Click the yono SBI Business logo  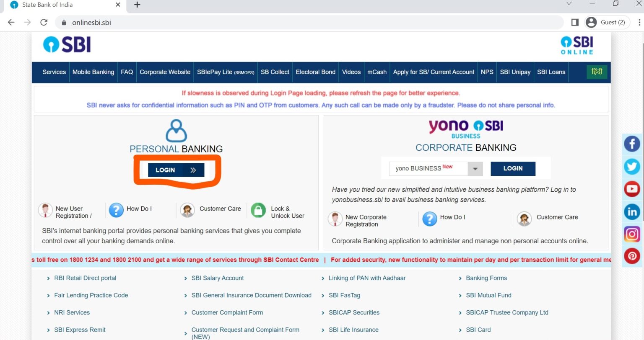[466, 129]
